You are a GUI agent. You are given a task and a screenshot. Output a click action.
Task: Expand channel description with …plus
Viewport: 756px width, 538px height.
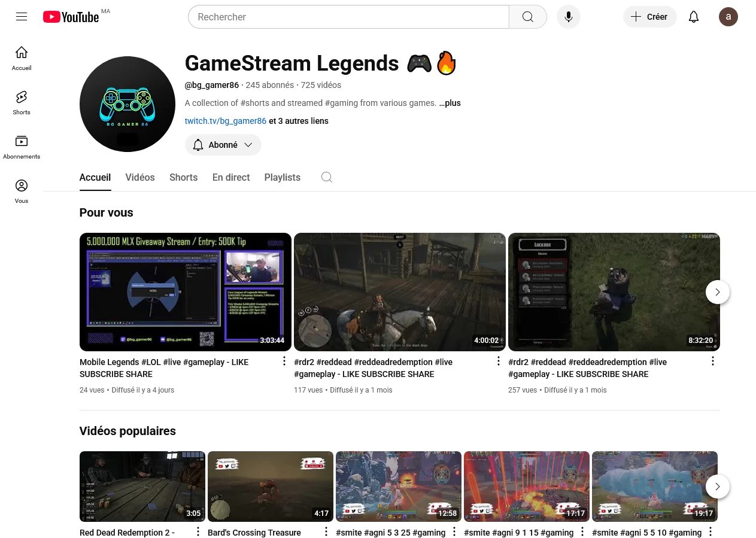450,103
